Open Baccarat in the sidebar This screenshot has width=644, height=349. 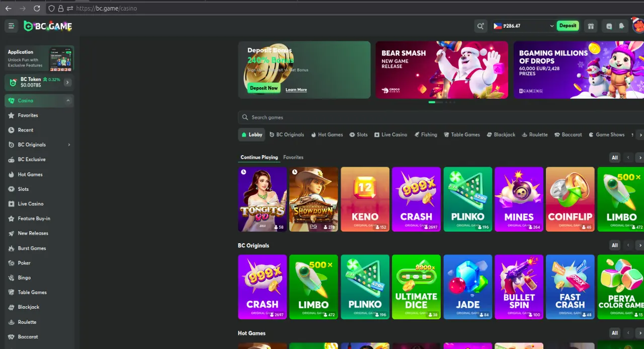39,336
